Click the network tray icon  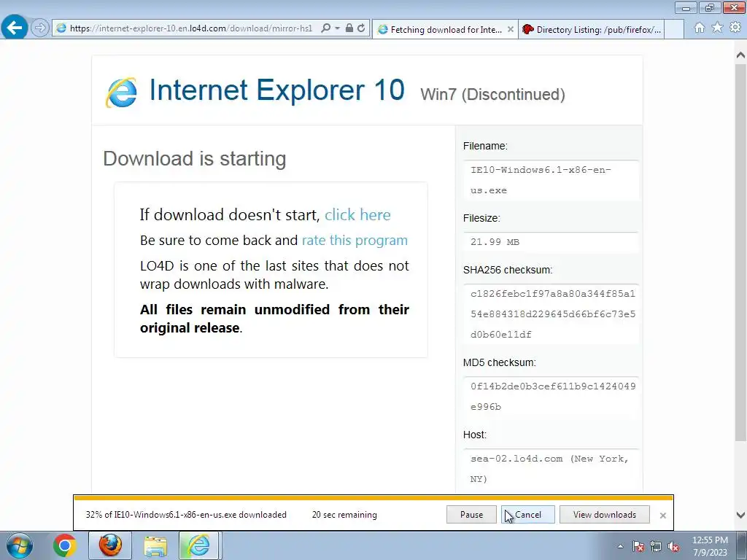(x=656, y=547)
